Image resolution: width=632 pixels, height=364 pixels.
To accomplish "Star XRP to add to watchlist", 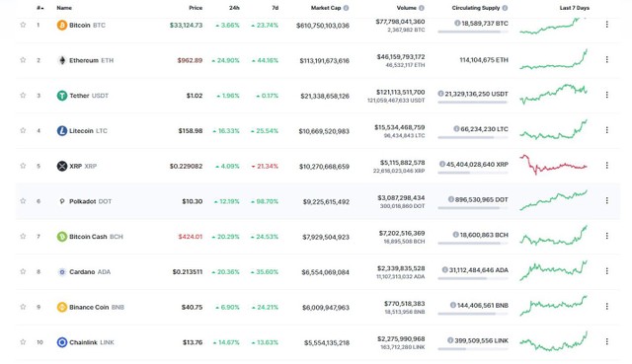I will tap(23, 166).
